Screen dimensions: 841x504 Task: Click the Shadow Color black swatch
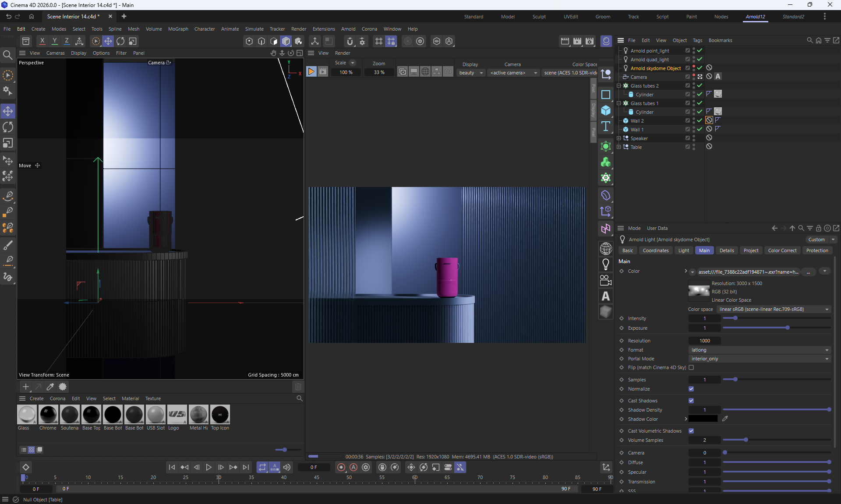703,419
